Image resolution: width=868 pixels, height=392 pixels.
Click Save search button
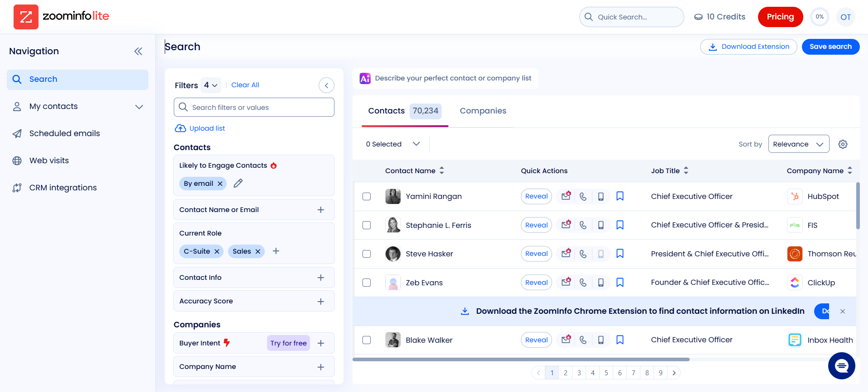pyautogui.click(x=830, y=47)
